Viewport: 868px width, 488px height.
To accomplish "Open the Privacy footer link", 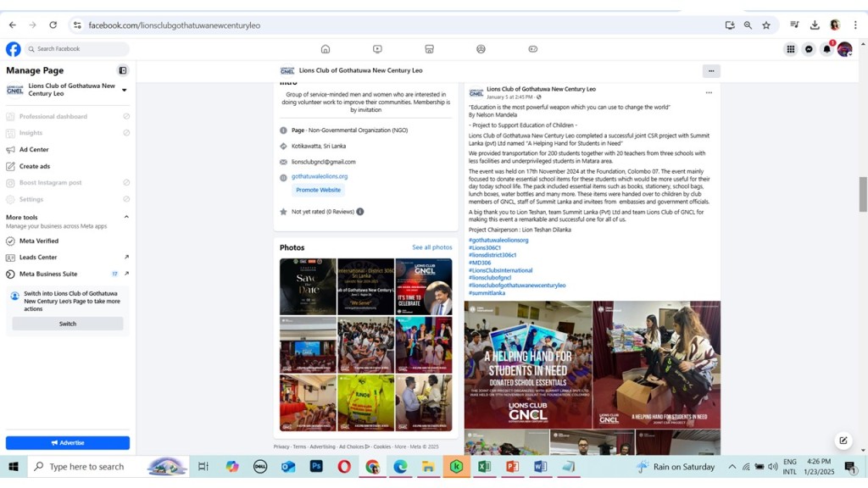I will tap(281, 446).
